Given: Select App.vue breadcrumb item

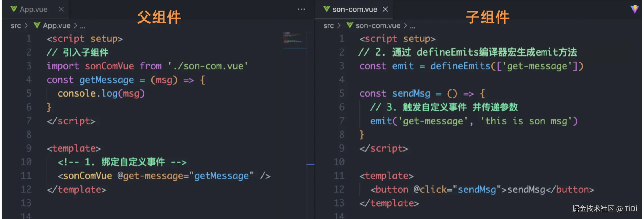Looking at the screenshot, I should coord(57,26).
